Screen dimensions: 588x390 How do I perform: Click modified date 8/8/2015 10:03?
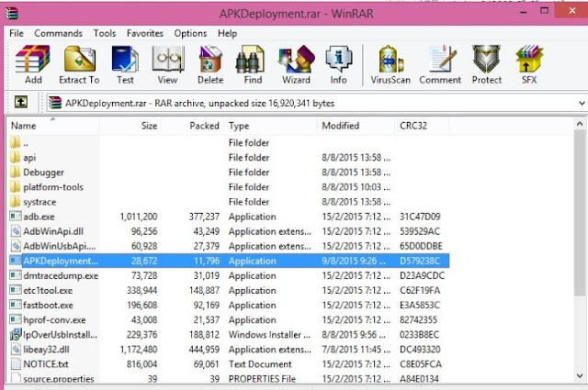[356, 187]
